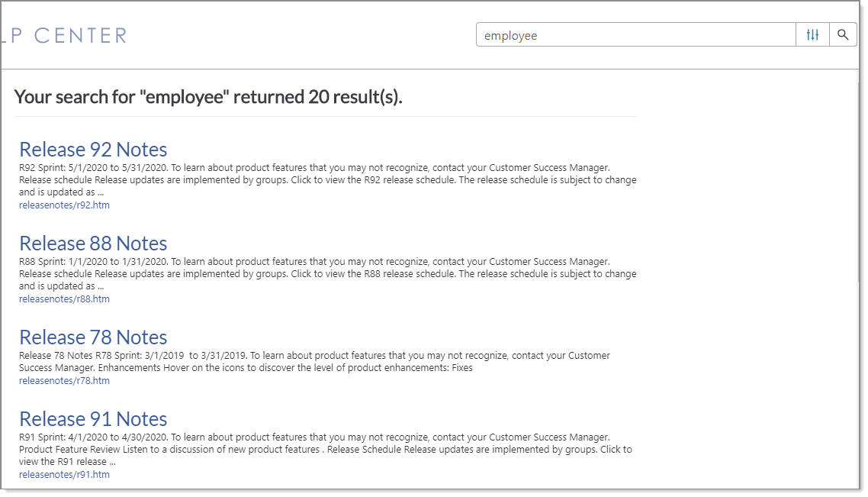
Task: Click the R88 Sprint description snippet
Action: pos(328,274)
